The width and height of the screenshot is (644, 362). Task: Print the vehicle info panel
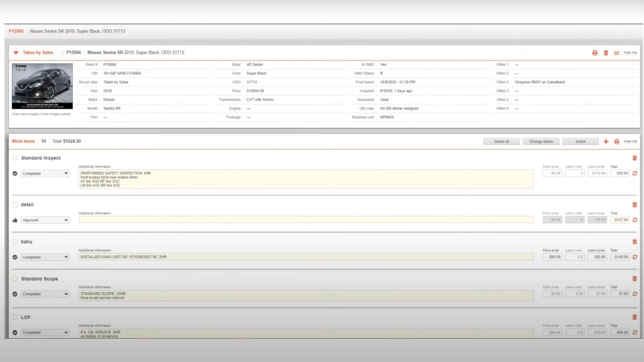point(595,53)
